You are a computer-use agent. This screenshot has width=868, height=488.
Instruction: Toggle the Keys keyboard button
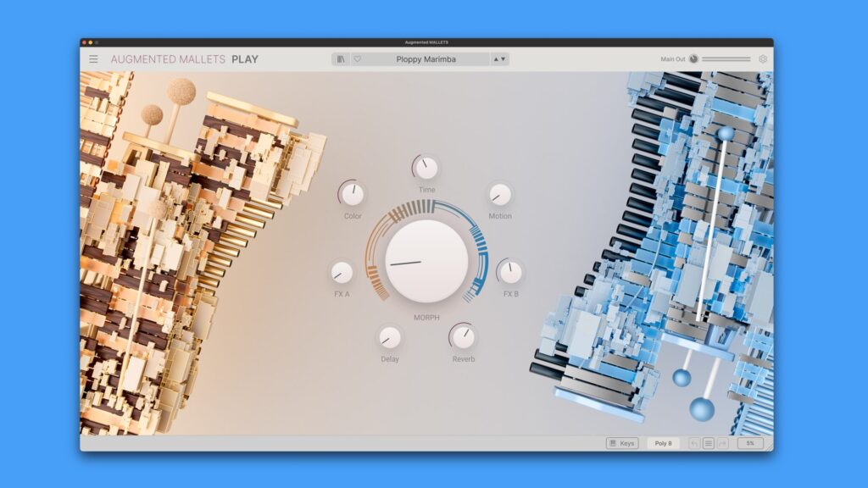(x=622, y=443)
